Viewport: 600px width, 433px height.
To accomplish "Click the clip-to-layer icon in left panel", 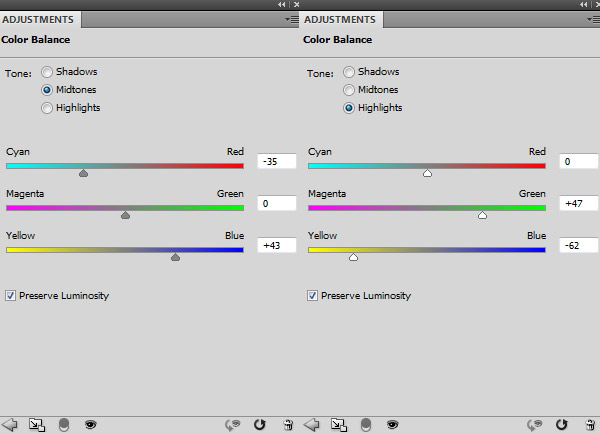I will tap(37, 424).
